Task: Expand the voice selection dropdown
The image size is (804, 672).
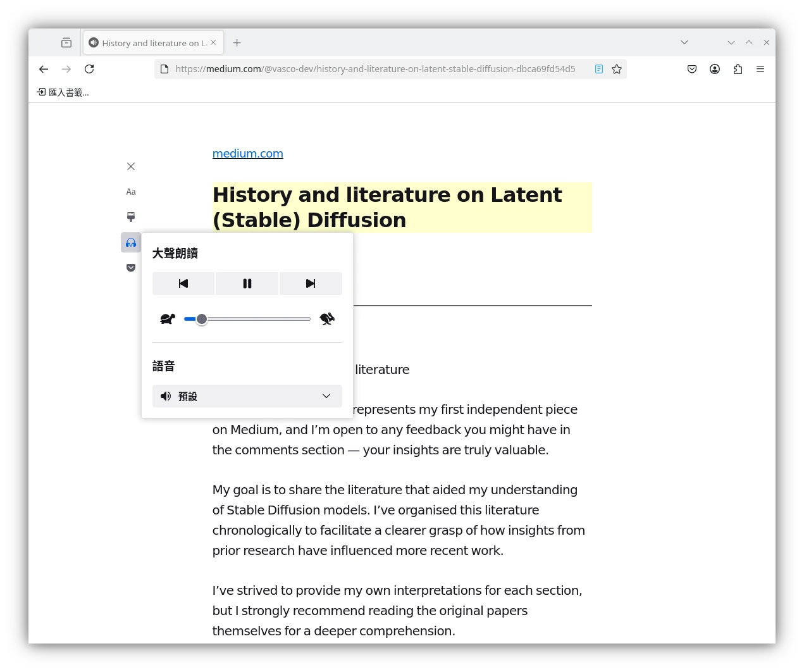Action: click(x=247, y=396)
